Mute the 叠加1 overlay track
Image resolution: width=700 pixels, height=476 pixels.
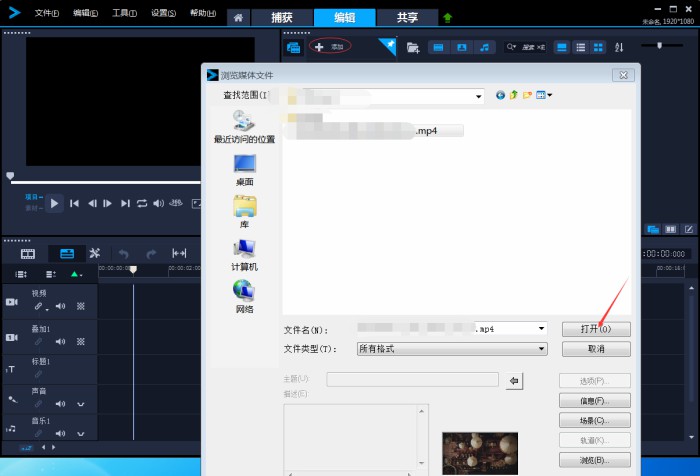click(x=60, y=341)
